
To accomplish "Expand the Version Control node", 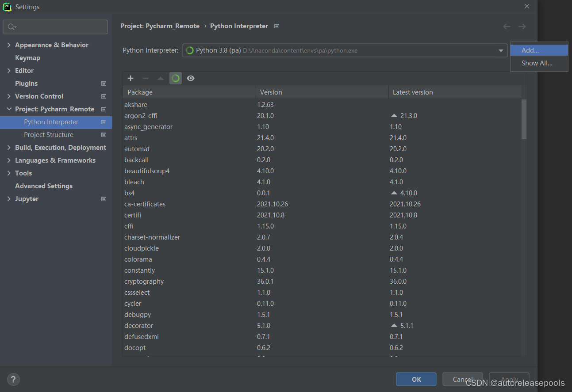I will [x=9, y=96].
